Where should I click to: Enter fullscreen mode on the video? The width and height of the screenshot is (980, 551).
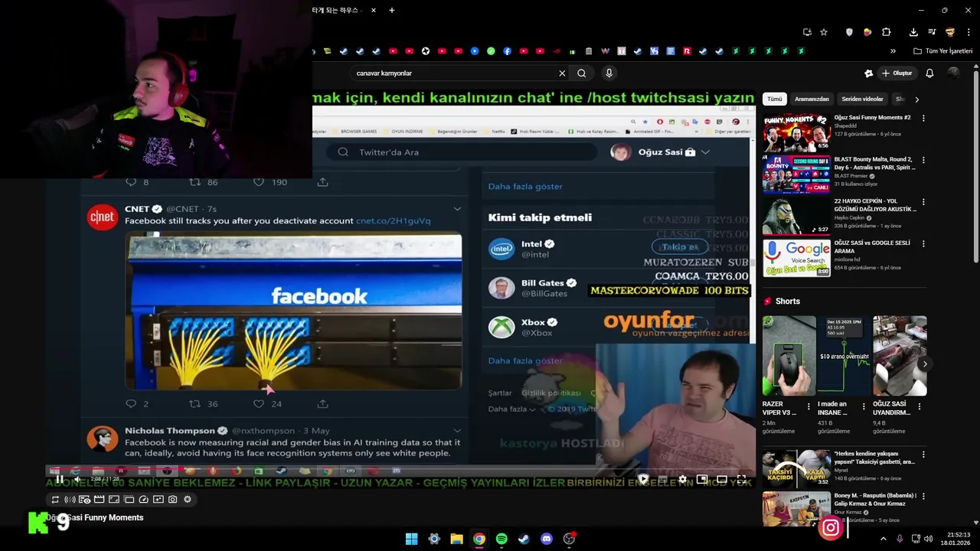(741, 480)
